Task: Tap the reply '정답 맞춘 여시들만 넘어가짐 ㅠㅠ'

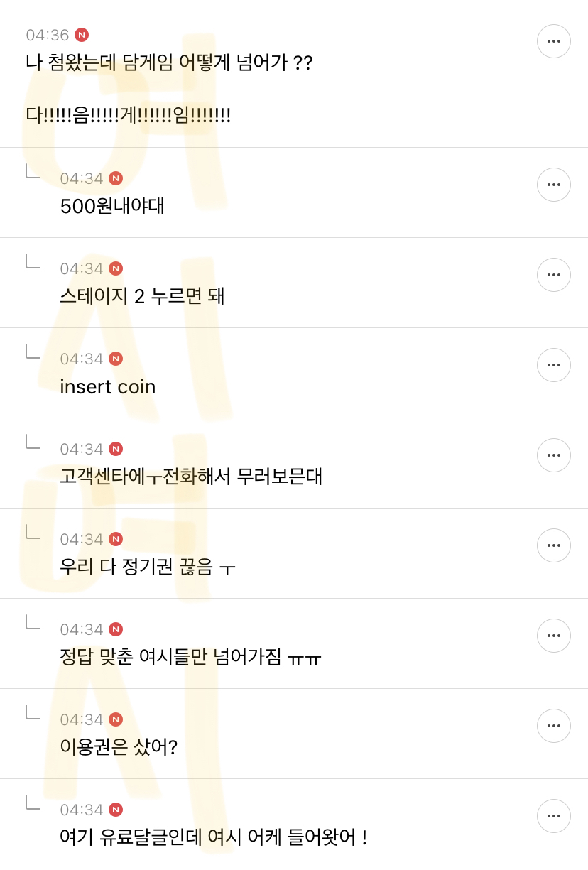Action: (x=190, y=657)
